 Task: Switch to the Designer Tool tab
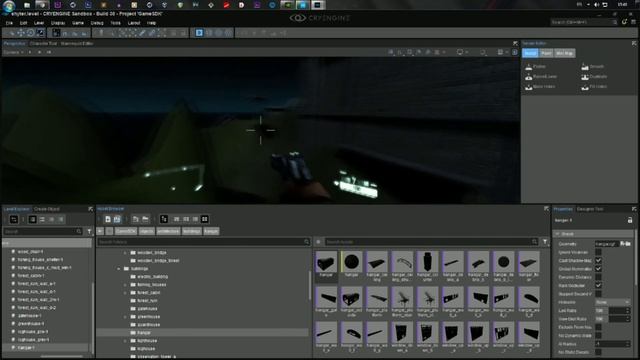point(590,209)
